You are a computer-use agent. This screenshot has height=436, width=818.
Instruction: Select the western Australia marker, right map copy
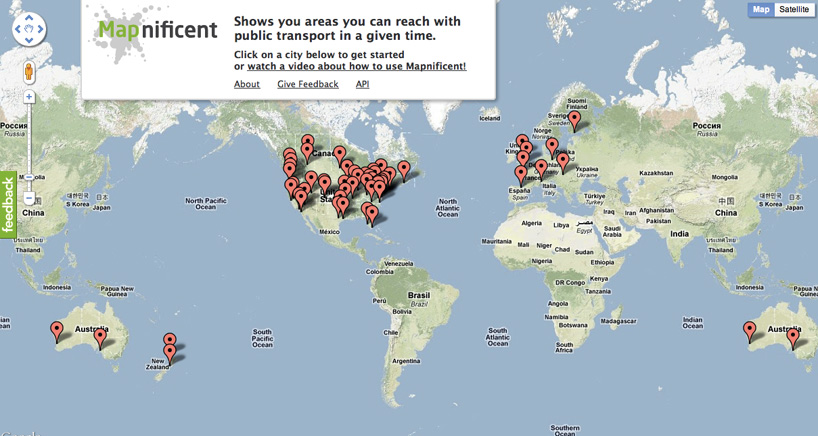point(749,332)
